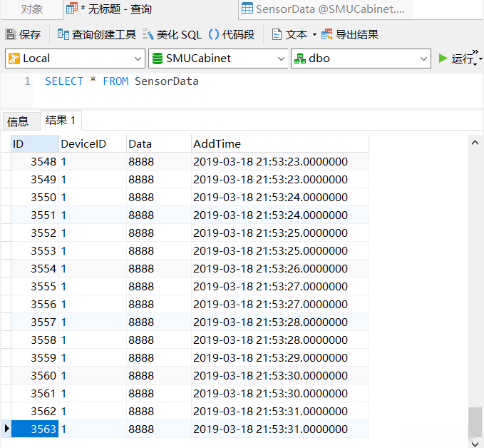Click the Save (保存) disk icon
This screenshot has height=448, width=484.
point(11,34)
